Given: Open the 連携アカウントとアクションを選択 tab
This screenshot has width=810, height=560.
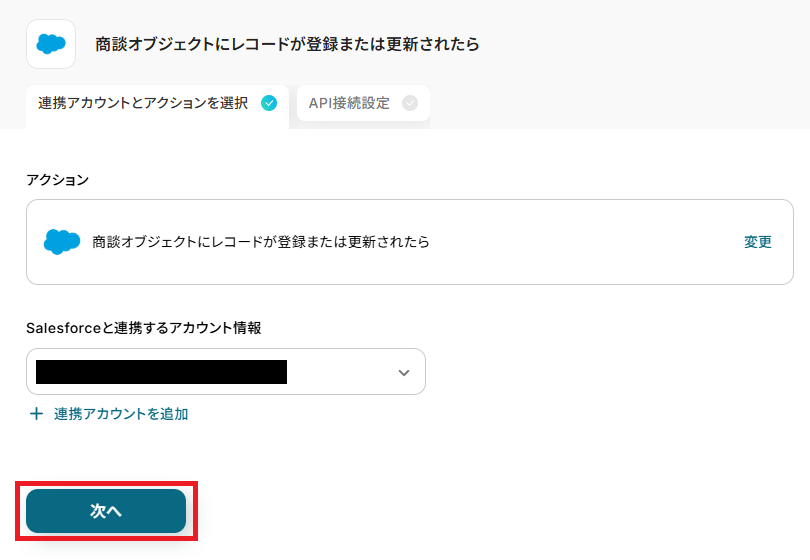Looking at the screenshot, I should pyautogui.click(x=142, y=103).
